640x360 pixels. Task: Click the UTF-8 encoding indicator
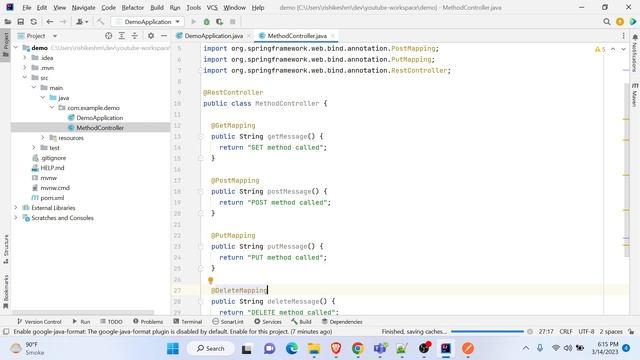pyautogui.click(x=586, y=332)
